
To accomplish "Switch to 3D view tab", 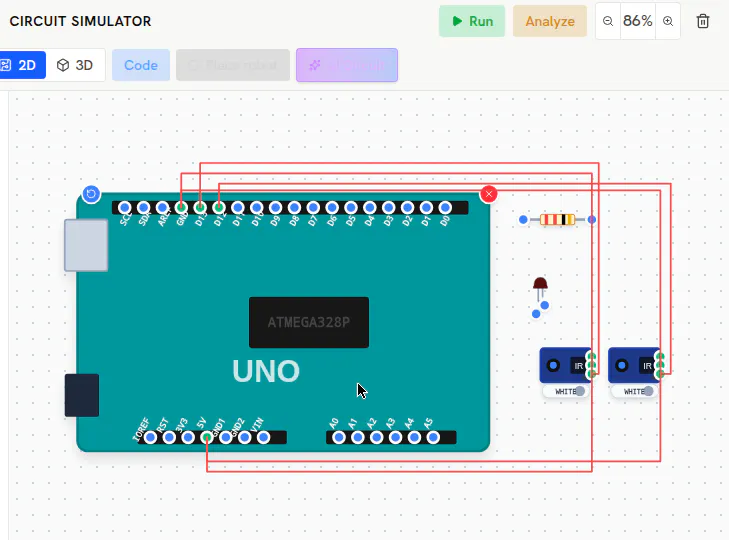I will click(x=75, y=65).
